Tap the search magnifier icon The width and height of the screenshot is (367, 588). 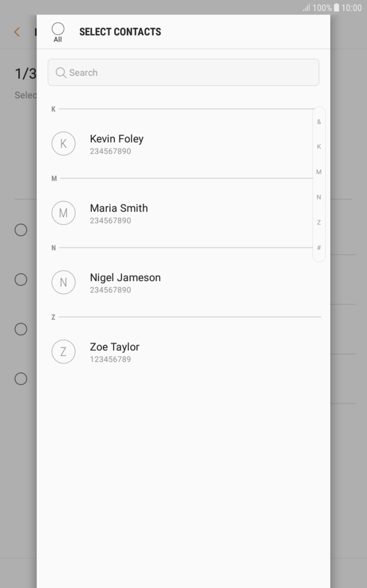(x=61, y=73)
